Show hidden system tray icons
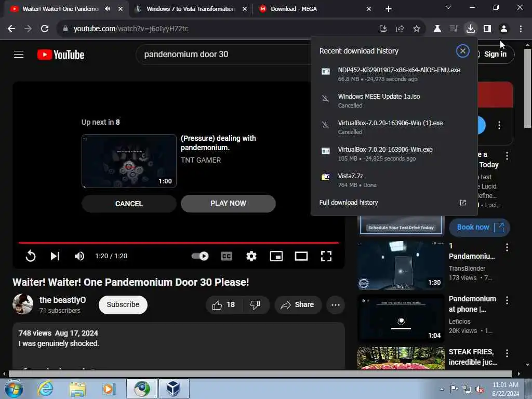 click(442, 389)
